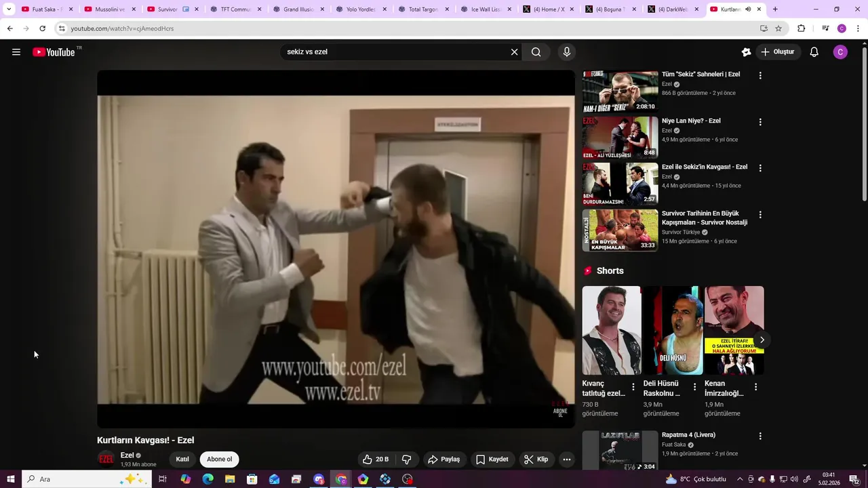Click Abone ol subscribe button

[219, 460]
